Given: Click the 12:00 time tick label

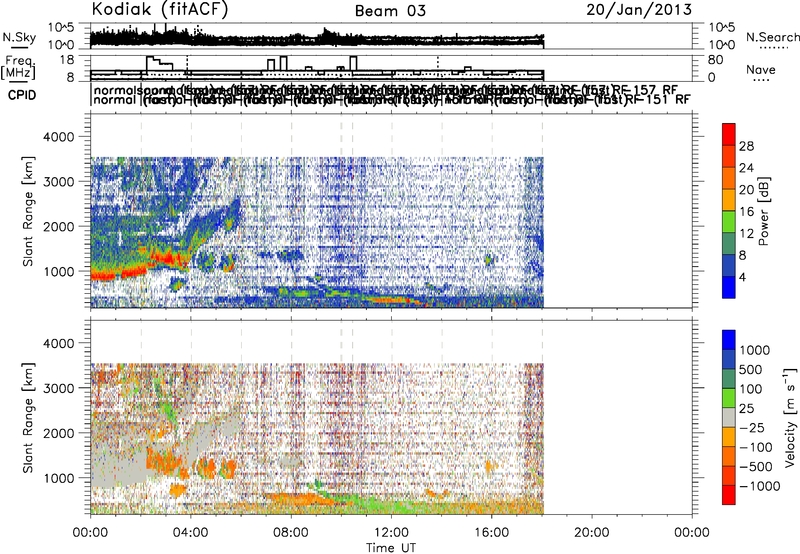Looking at the screenshot, I should pyautogui.click(x=391, y=533).
